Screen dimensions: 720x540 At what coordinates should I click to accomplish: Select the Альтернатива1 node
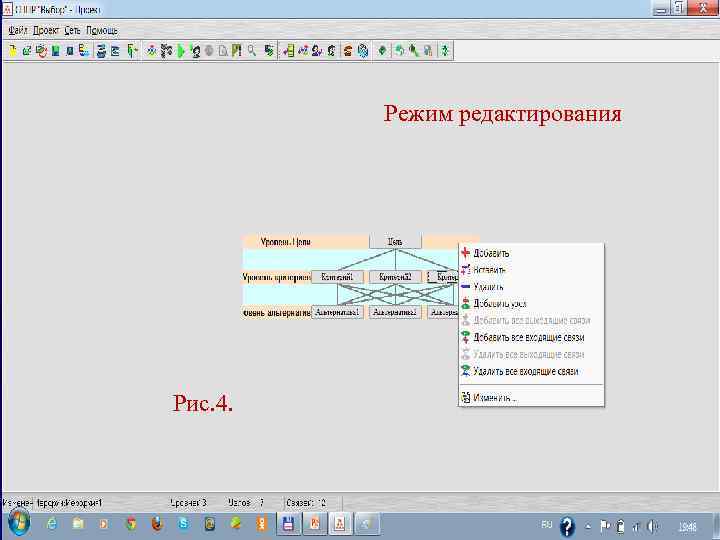tap(337, 312)
